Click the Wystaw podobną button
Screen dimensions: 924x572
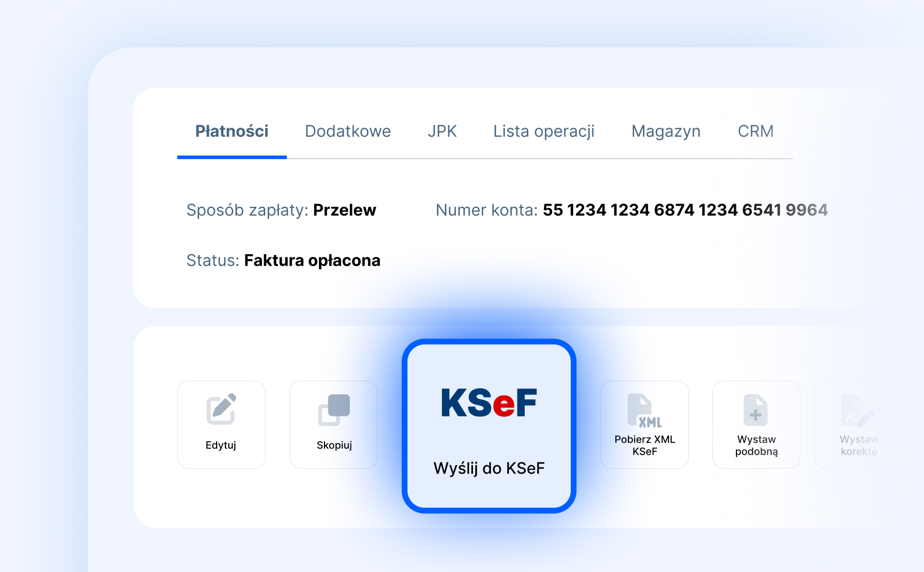point(756,425)
